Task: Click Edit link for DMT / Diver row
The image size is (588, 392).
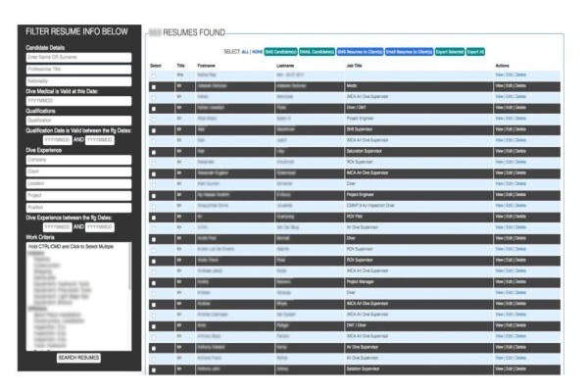Action: 510,325
